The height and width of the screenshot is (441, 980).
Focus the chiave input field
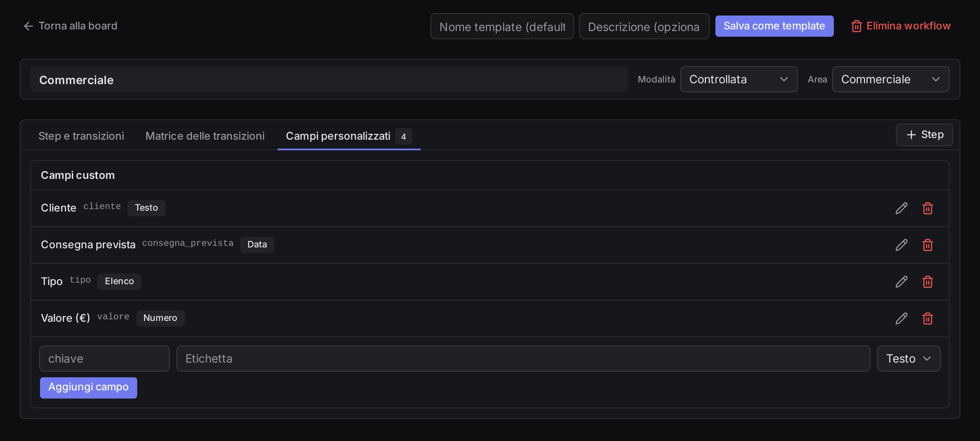(104, 359)
